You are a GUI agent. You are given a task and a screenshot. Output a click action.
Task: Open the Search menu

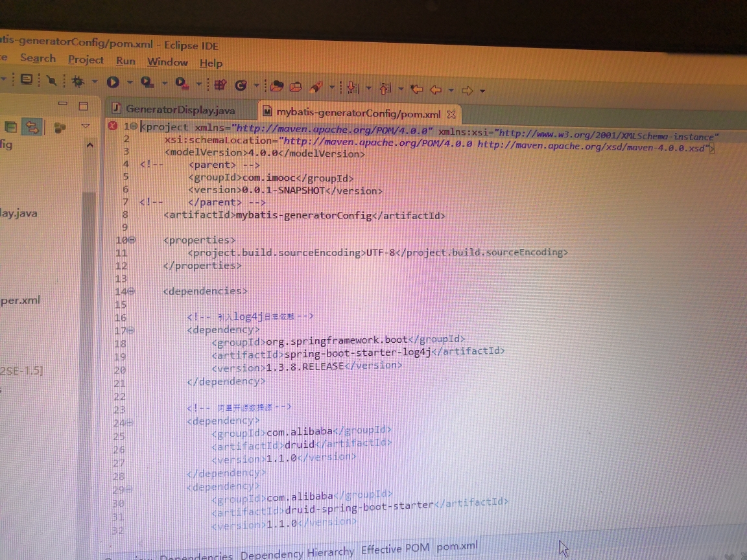[x=38, y=58]
